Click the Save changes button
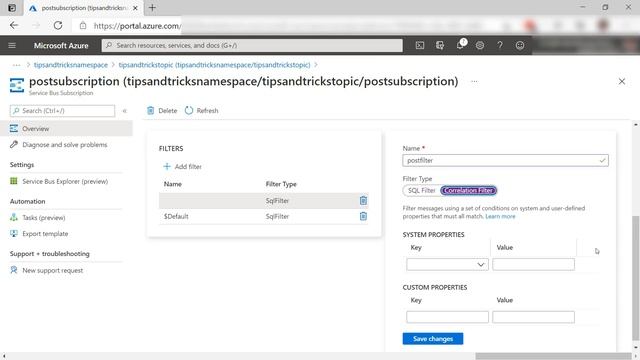The image size is (640, 360). point(433,338)
